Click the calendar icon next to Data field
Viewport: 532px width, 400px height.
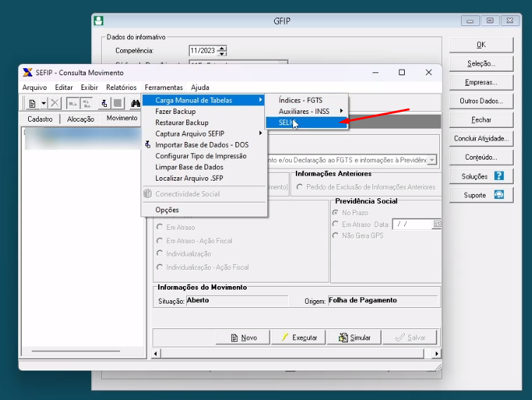tap(437, 224)
